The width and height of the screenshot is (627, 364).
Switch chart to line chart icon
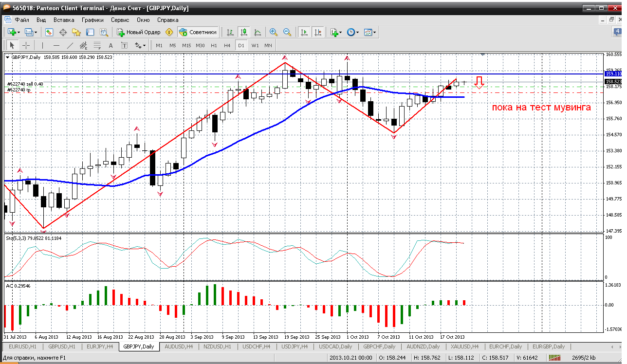(x=258, y=32)
